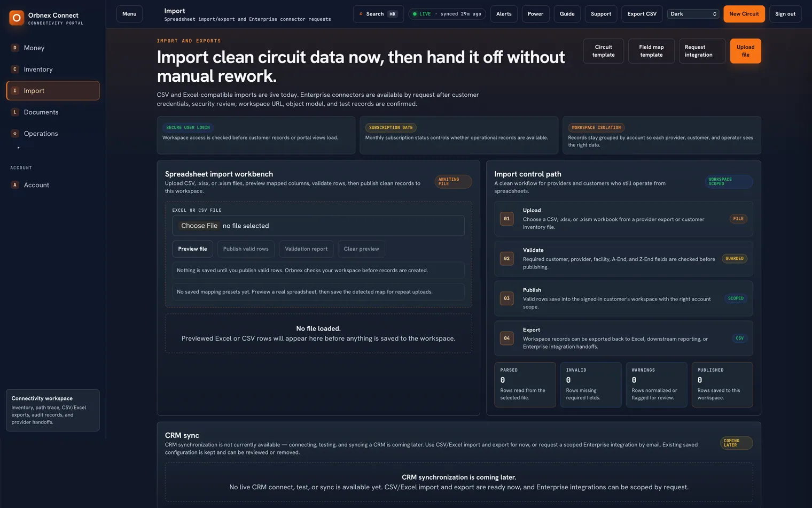Image resolution: width=812 pixels, height=508 pixels.
Task: Open the Menu button in top bar
Action: (x=129, y=14)
